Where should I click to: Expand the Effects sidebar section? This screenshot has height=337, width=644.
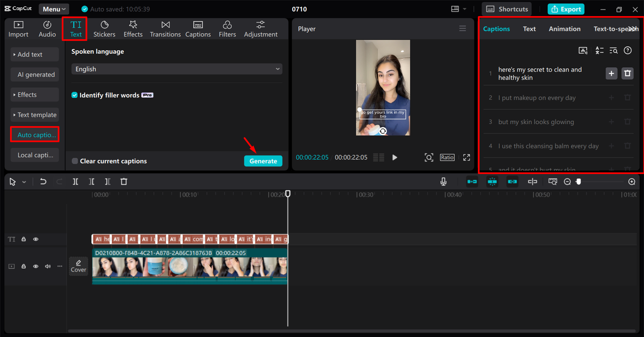(35, 95)
